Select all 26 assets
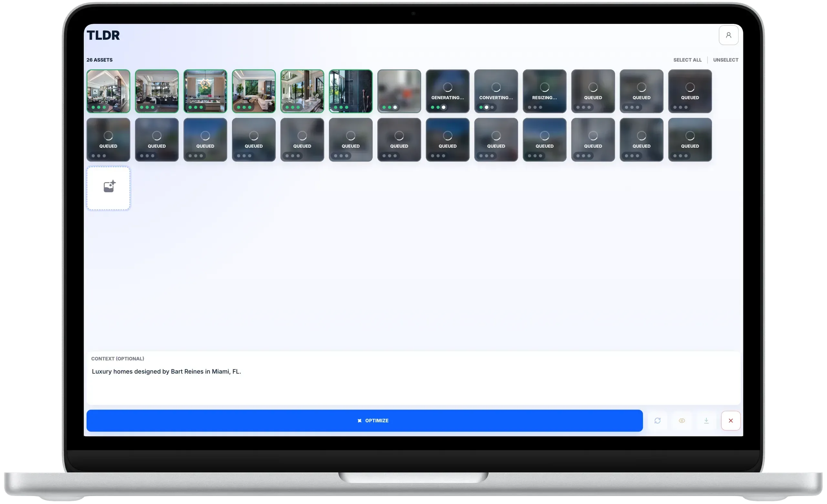 (687, 60)
